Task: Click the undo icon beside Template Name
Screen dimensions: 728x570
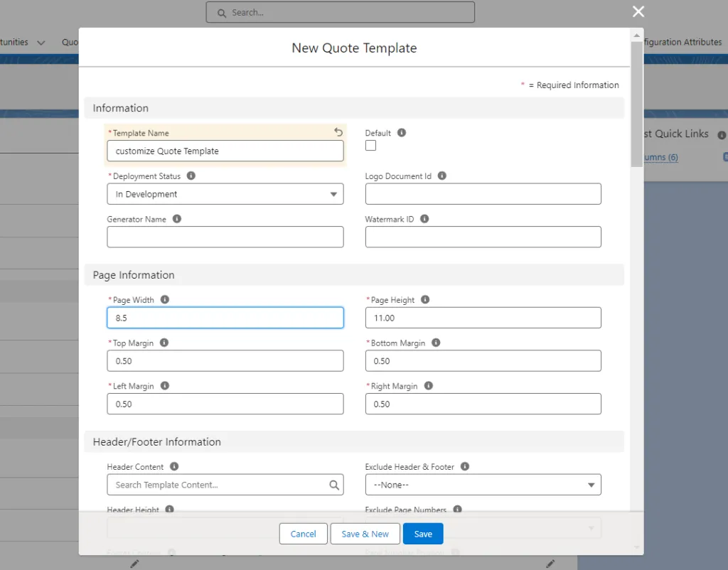Action: (338, 132)
